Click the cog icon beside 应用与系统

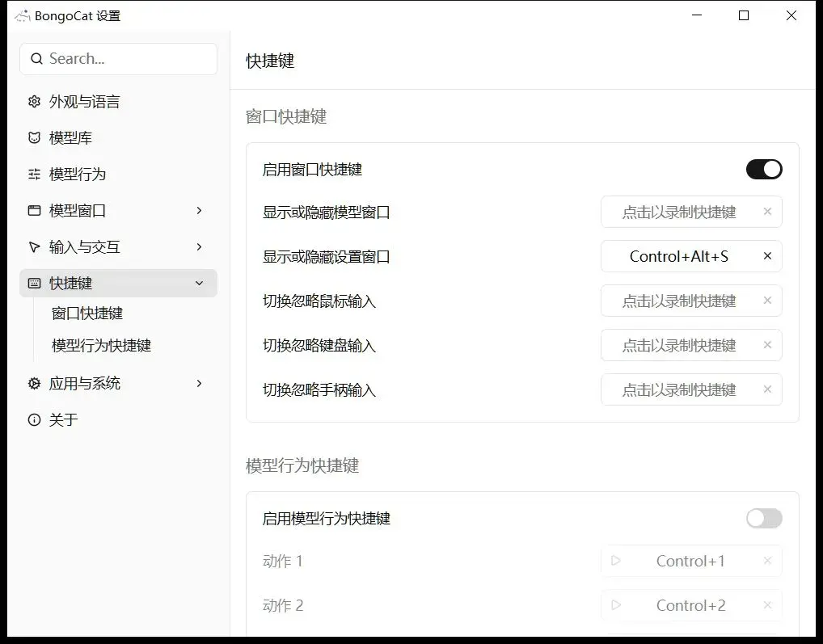click(34, 383)
